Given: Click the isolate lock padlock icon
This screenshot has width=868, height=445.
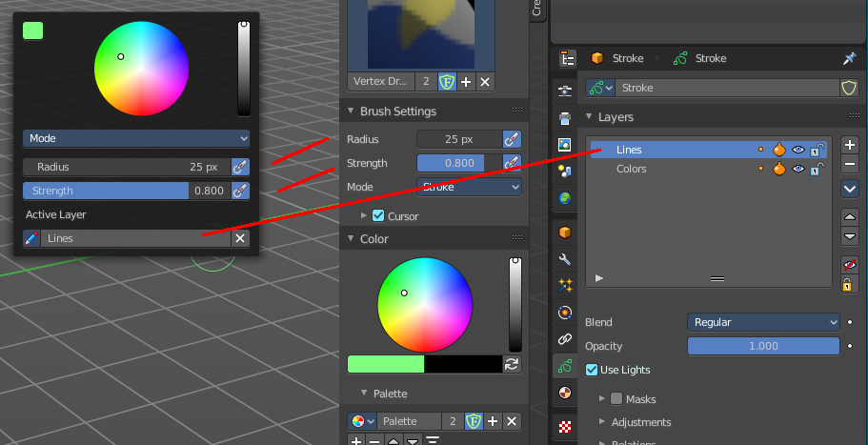Looking at the screenshot, I should click(847, 284).
